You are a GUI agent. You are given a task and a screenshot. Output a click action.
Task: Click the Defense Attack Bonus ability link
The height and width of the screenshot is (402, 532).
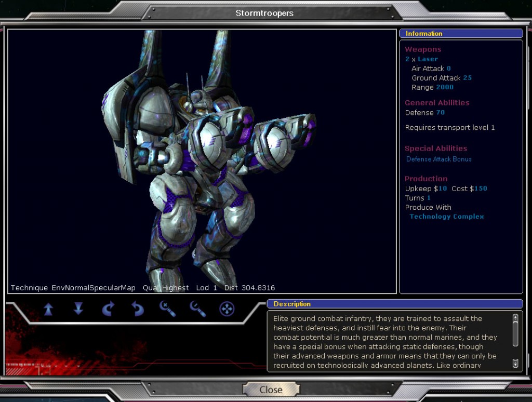click(x=438, y=159)
